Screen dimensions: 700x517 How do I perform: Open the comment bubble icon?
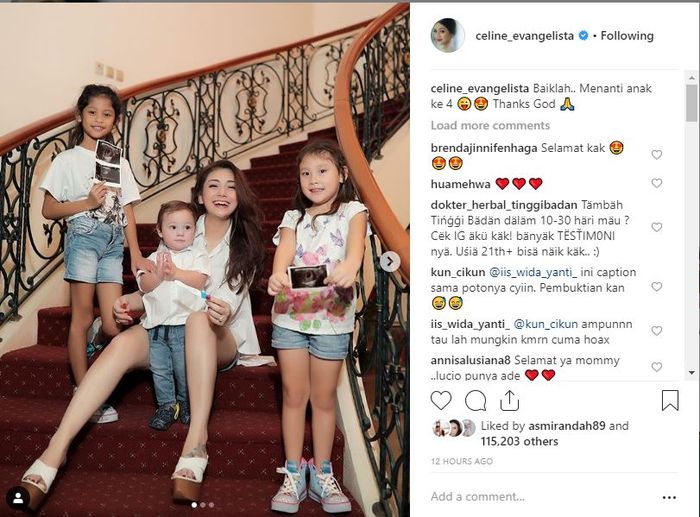[475, 400]
